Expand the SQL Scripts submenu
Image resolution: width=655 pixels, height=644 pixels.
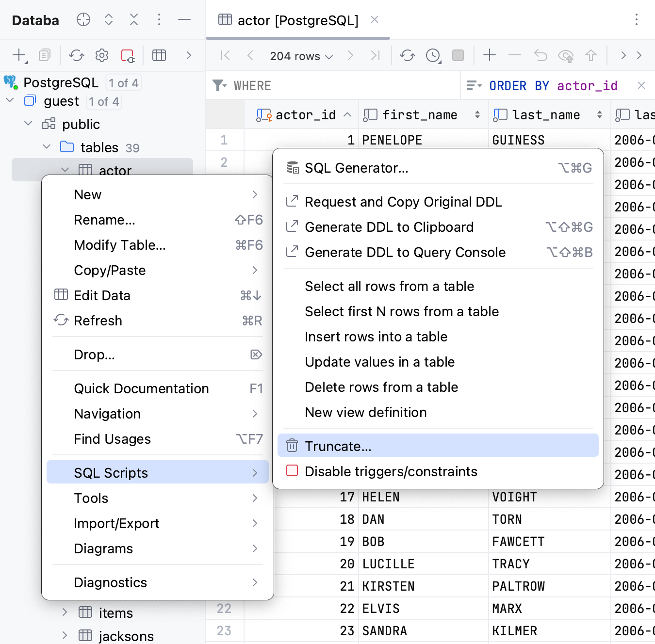[x=111, y=472]
